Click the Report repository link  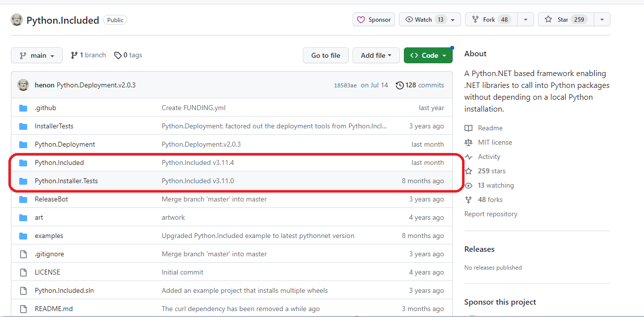pos(491,214)
